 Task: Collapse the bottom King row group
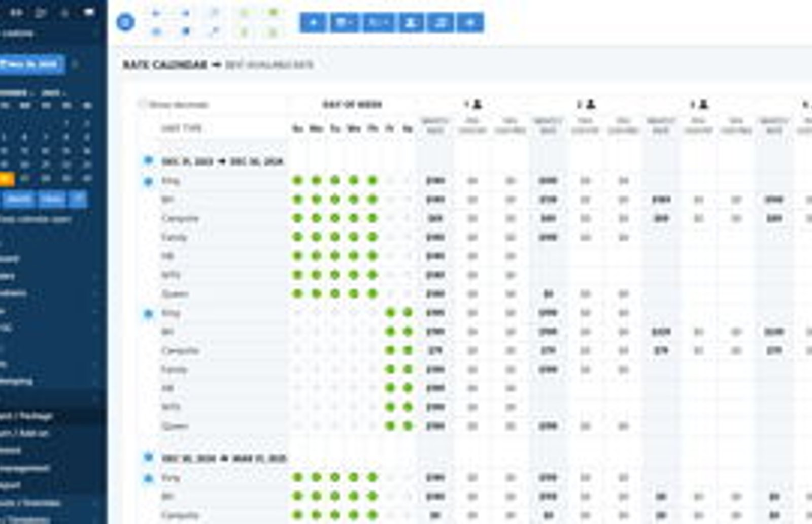148,478
